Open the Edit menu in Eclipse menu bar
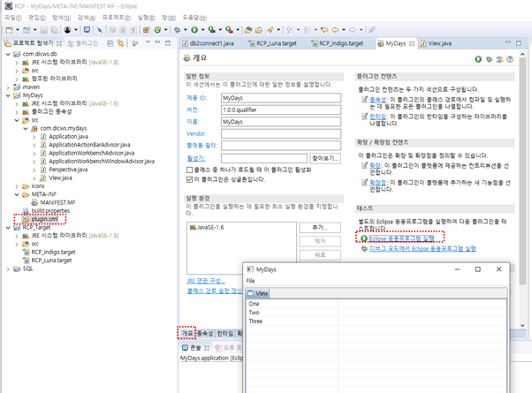The width and height of the screenshot is (532, 393). 37,18
